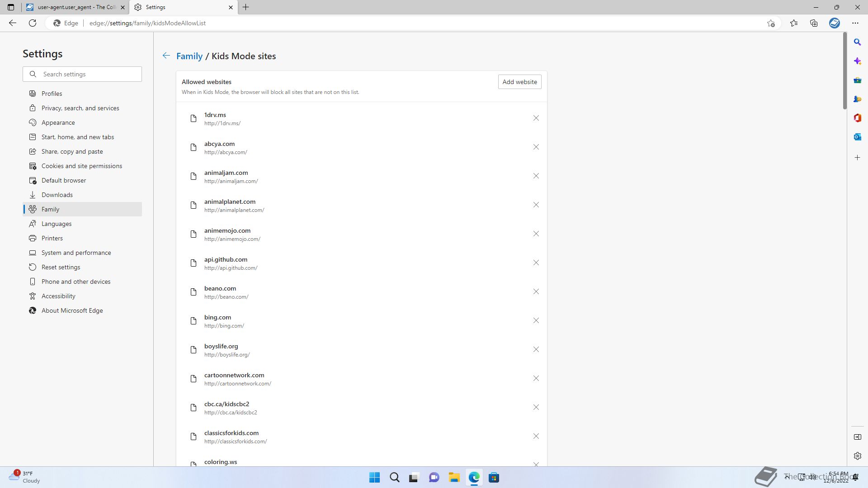
Task: Open a new browser tab
Action: (246, 7)
